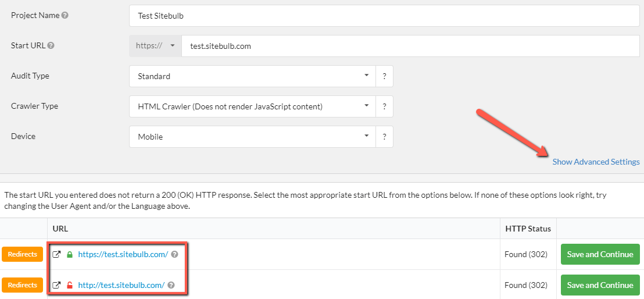644x299 pixels.
Task: Click help icon next to http://test.sitebulb.com/
Action: point(171,285)
